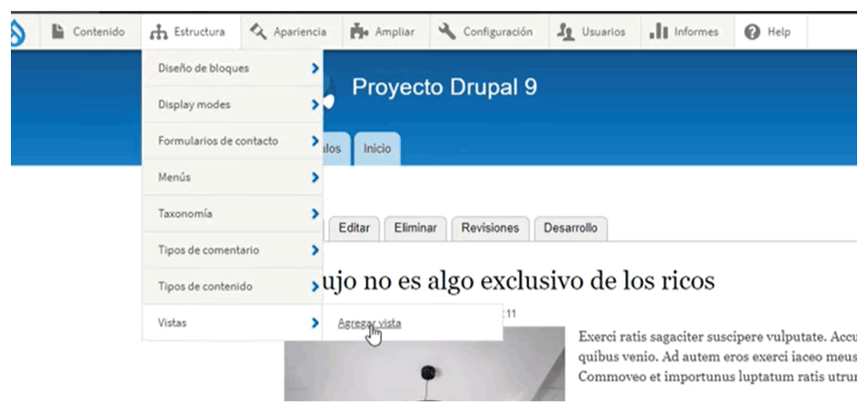The height and width of the screenshot is (412, 868).
Task: Click the Configuración wrench icon
Action: (x=447, y=32)
